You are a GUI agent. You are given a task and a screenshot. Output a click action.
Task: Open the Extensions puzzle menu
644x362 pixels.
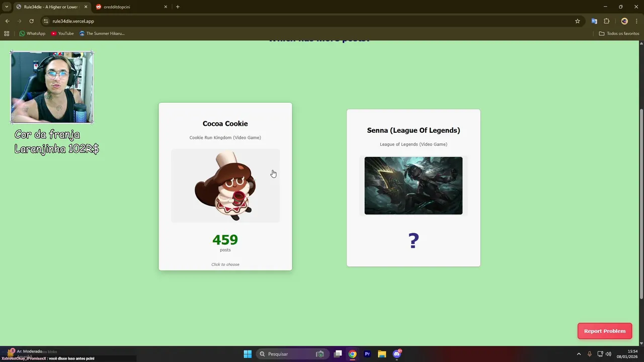click(x=606, y=21)
